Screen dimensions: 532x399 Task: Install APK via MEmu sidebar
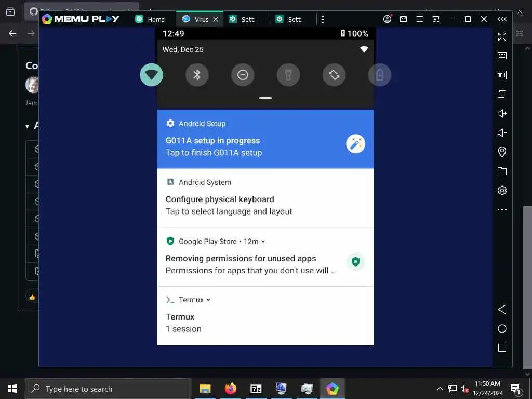tap(502, 75)
